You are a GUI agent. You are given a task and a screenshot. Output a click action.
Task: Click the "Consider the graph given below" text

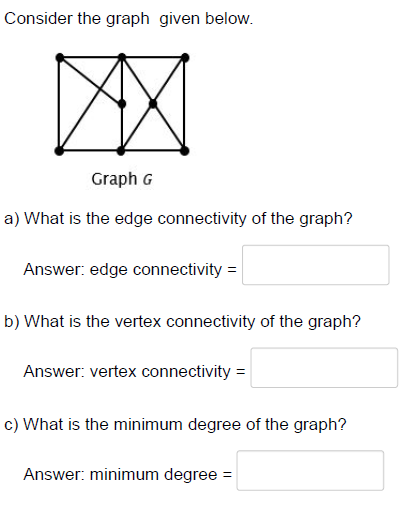pyautogui.click(x=129, y=19)
